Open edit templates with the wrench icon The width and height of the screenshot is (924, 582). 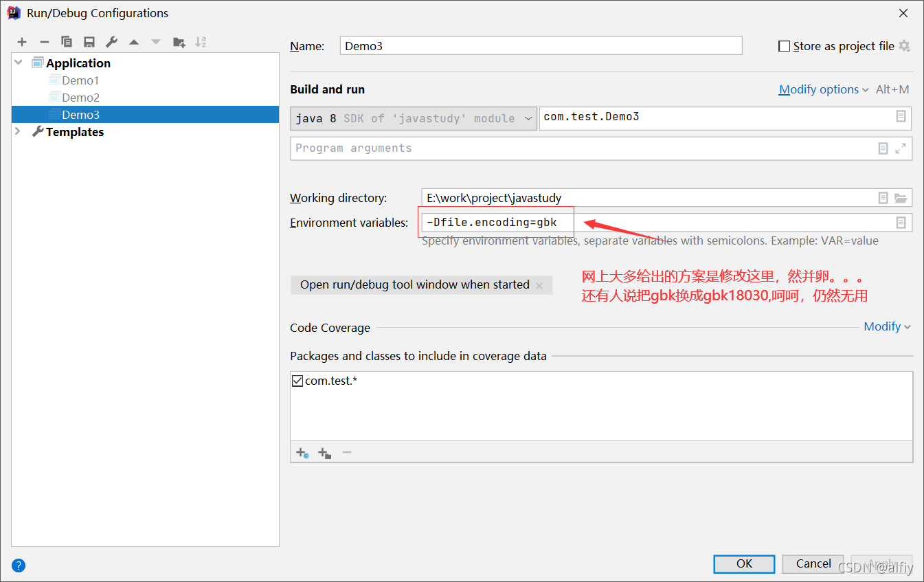[x=111, y=41]
